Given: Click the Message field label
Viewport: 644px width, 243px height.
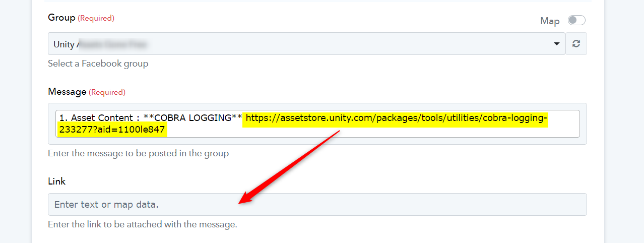Looking at the screenshot, I should tap(67, 92).
